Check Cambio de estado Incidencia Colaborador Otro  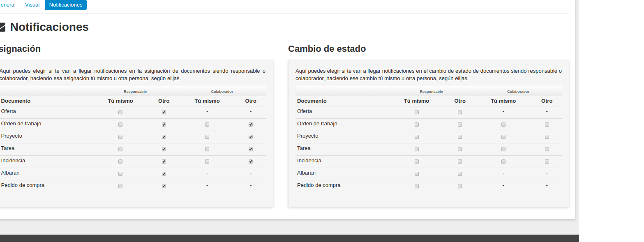(x=547, y=161)
